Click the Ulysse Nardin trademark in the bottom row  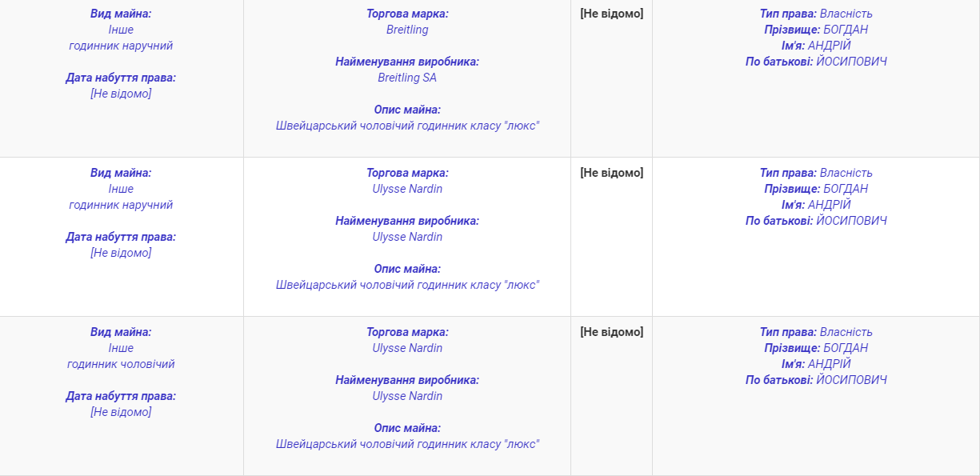(407, 348)
